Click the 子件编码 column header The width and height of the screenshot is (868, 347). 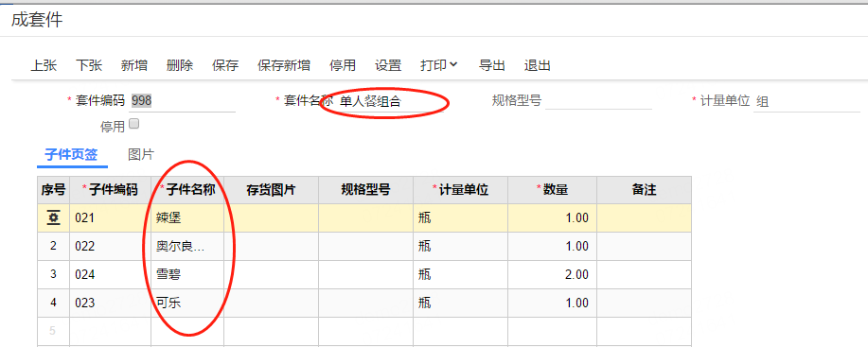110,190
